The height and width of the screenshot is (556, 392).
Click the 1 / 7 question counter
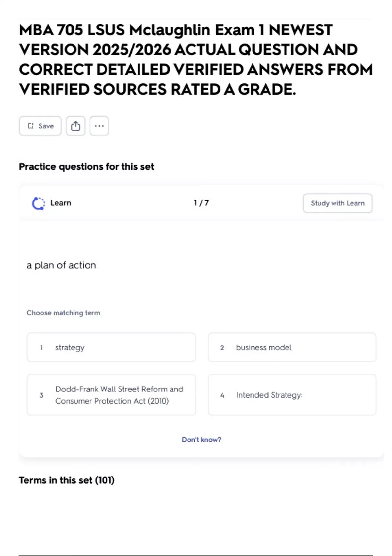(x=201, y=203)
